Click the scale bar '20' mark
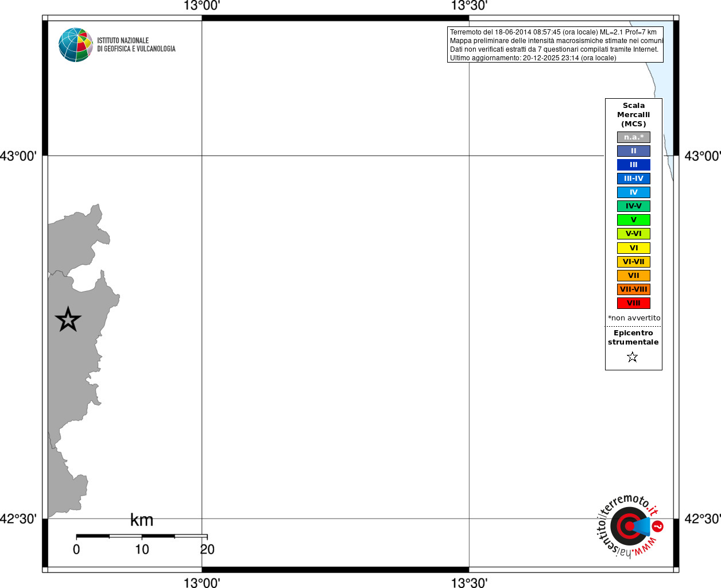 pyautogui.click(x=207, y=550)
